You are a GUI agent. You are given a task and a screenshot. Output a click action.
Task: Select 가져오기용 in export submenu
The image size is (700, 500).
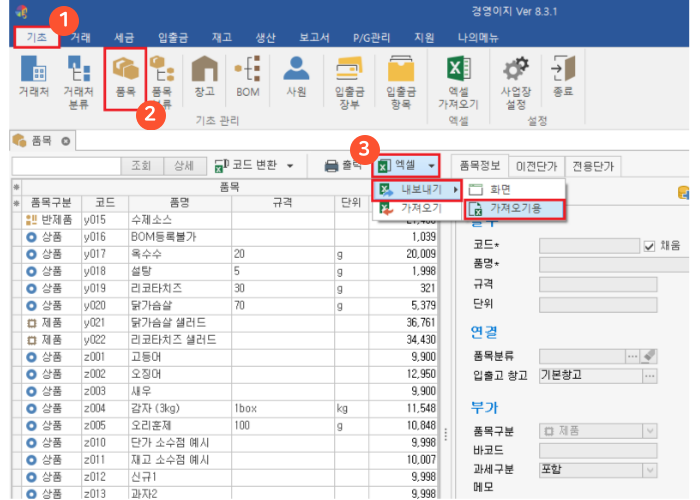pos(515,209)
